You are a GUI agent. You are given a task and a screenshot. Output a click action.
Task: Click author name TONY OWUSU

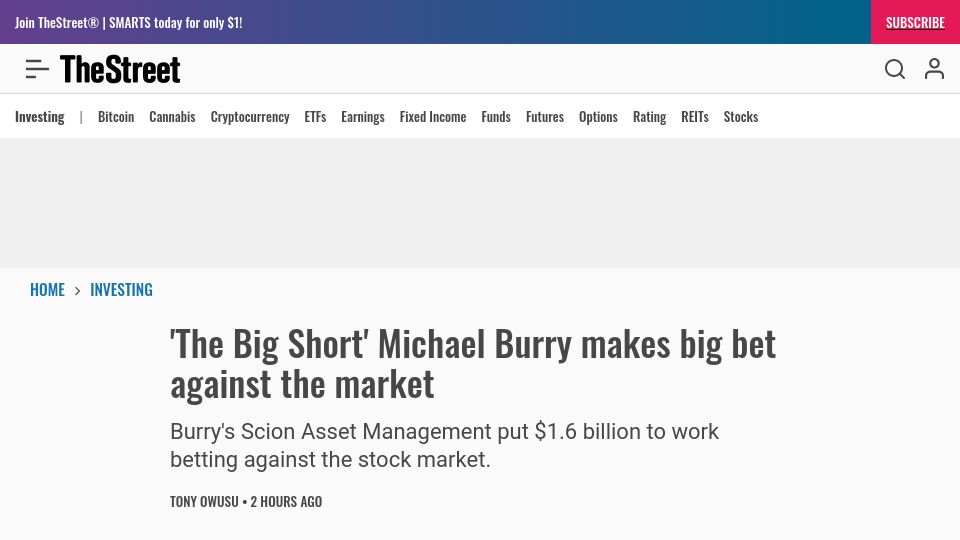pos(204,501)
